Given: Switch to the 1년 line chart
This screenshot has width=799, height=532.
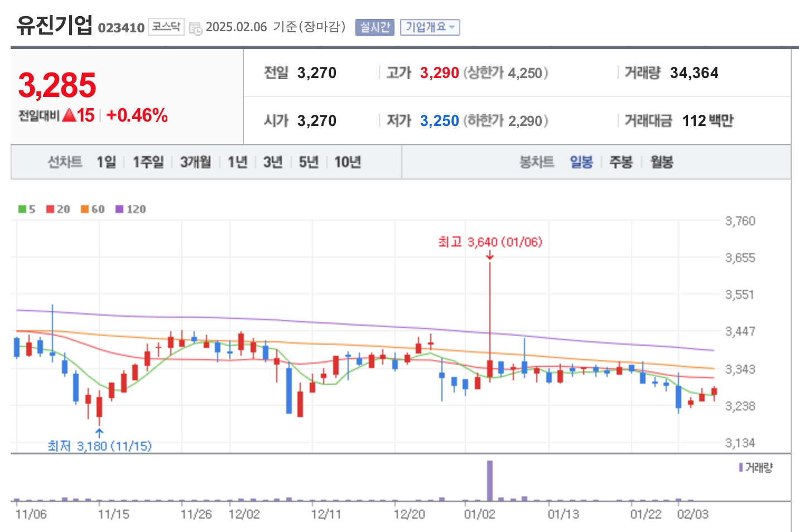Looking at the screenshot, I should coord(238,162).
